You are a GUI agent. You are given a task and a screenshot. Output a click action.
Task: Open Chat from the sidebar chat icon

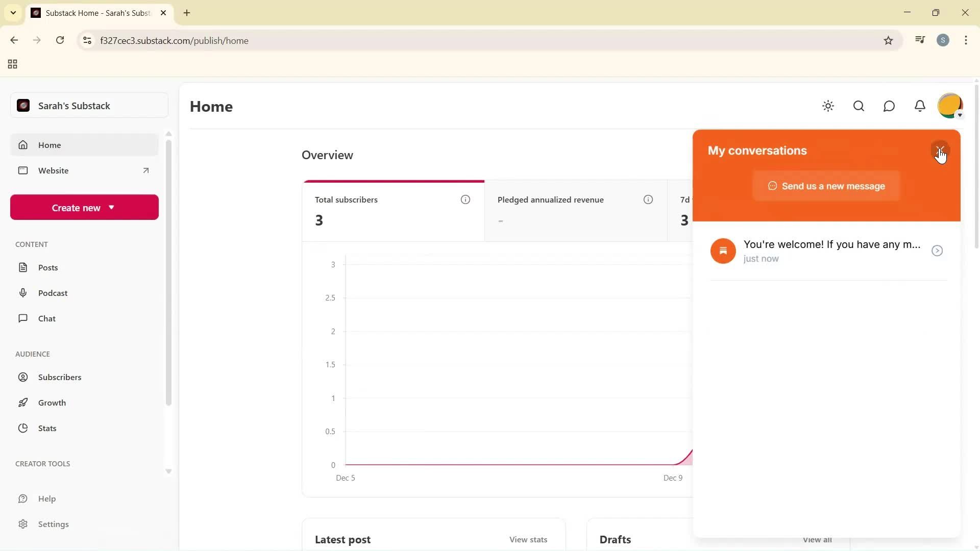pyautogui.click(x=23, y=318)
